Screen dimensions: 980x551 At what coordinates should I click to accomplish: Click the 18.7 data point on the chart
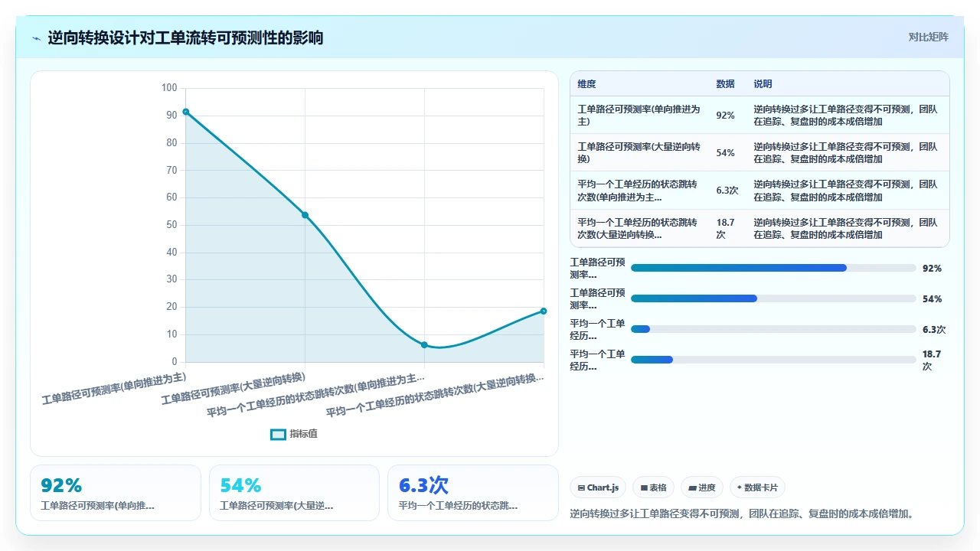(x=544, y=311)
